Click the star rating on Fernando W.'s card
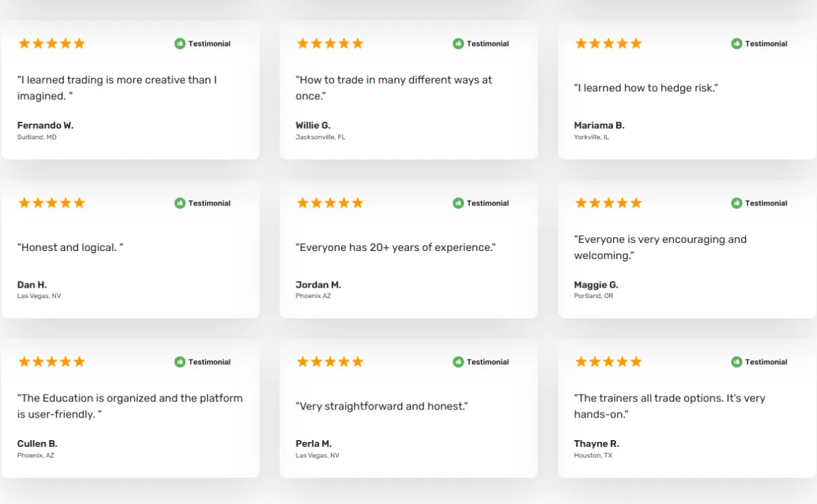 pos(52,44)
